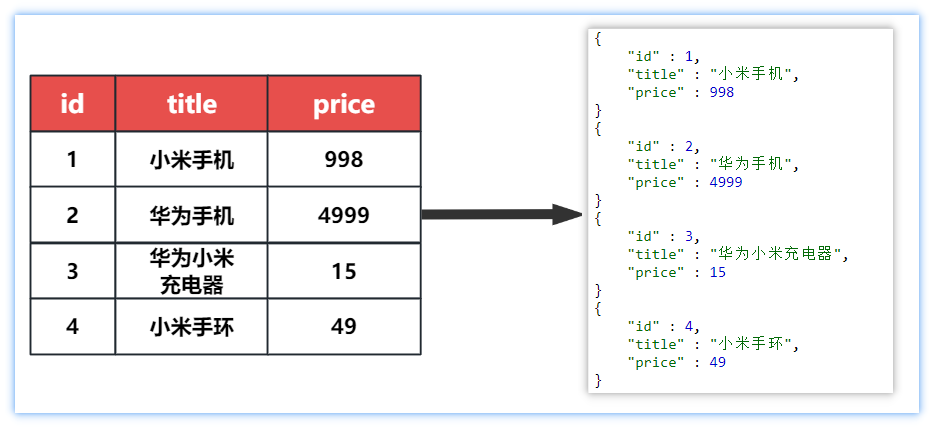Click the table price cell showing 49
This screenshot has height=428, width=934.
[344, 326]
